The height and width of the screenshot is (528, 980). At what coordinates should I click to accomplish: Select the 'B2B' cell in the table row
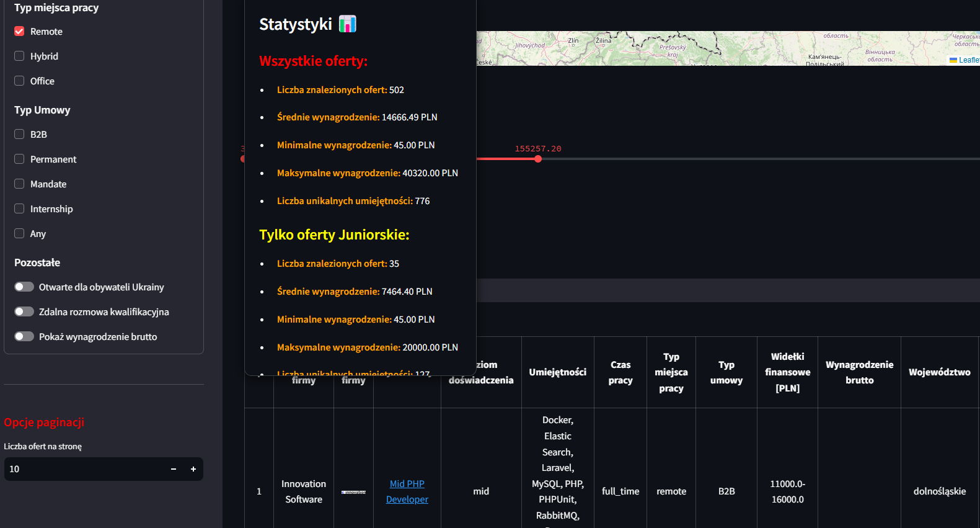pos(726,491)
